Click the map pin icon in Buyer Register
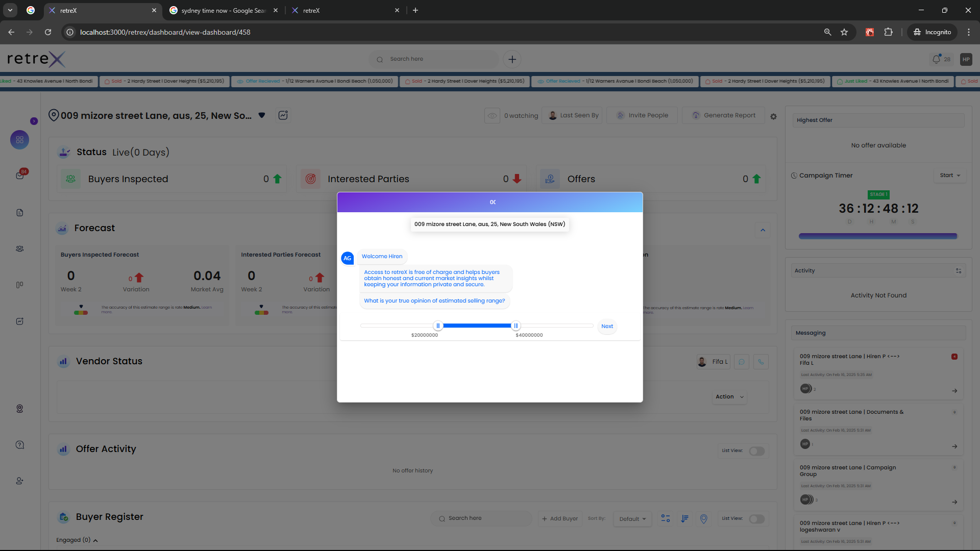This screenshot has height=551, width=980. (703, 518)
